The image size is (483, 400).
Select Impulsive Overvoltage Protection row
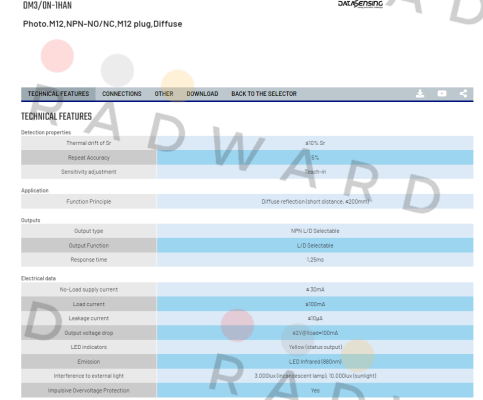tap(247, 390)
